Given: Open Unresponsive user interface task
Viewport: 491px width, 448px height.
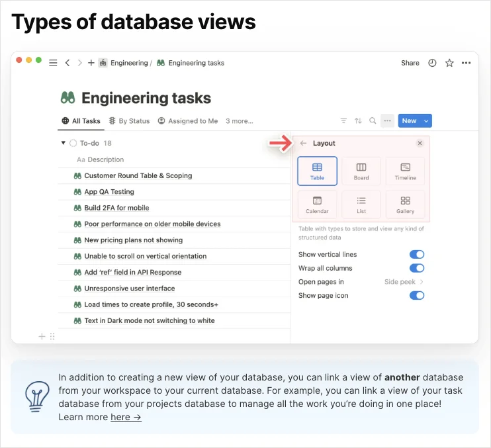Looking at the screenshot, I should [129, 289].
